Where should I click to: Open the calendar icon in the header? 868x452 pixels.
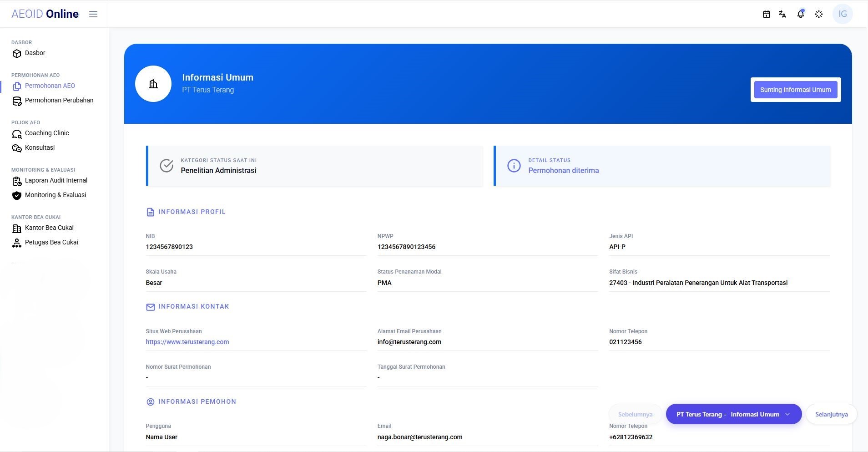767,14
